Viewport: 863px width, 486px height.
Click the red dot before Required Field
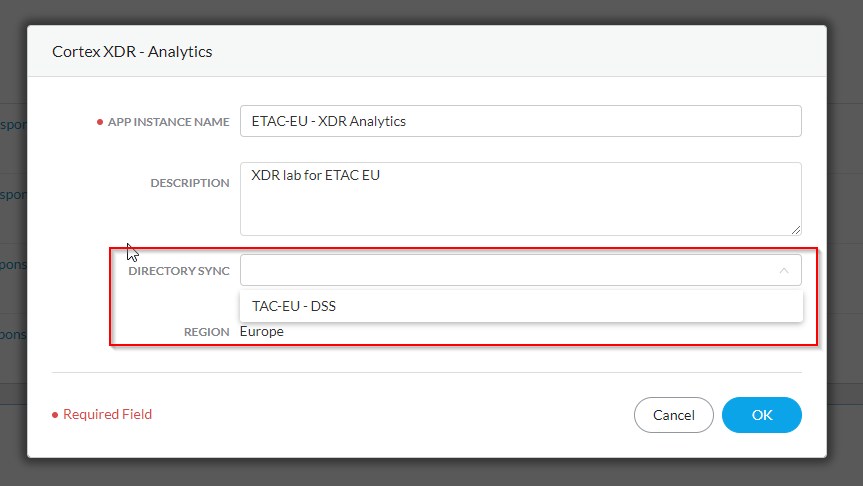55,415
